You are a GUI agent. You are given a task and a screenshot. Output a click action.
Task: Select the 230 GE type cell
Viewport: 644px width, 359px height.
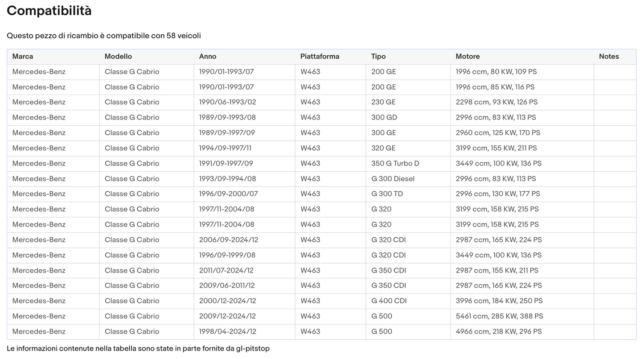pyautogui.click(x=383, y=102)
